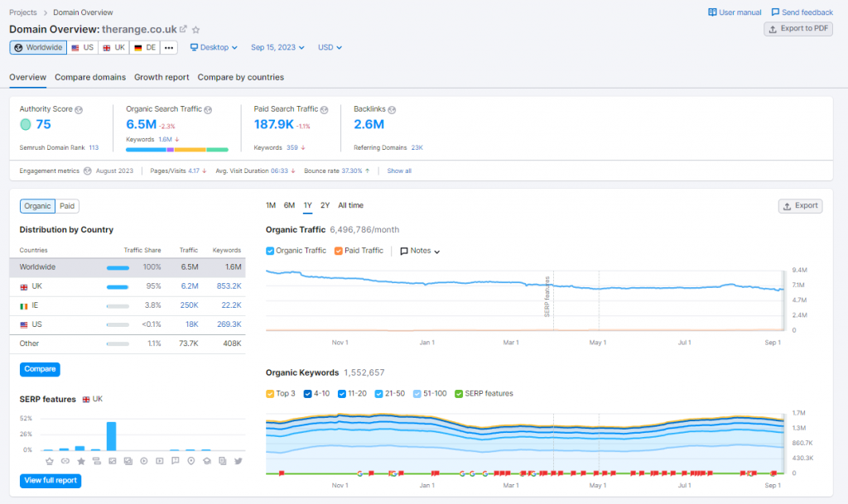
Task: Click the User manual book icon
Action: click(712, 12)
